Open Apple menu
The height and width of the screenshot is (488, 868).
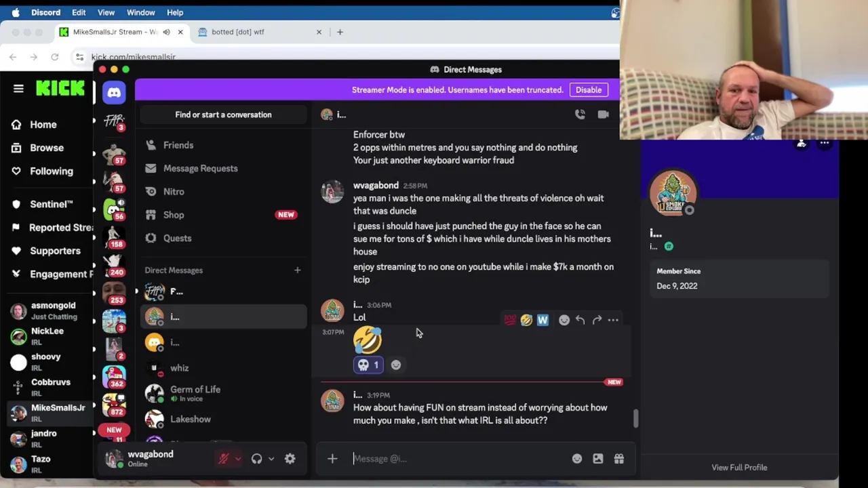click(x=15, y=12)
